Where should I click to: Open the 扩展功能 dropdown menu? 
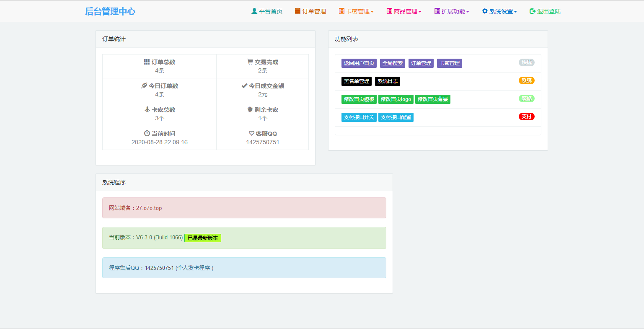coord(452,11)
